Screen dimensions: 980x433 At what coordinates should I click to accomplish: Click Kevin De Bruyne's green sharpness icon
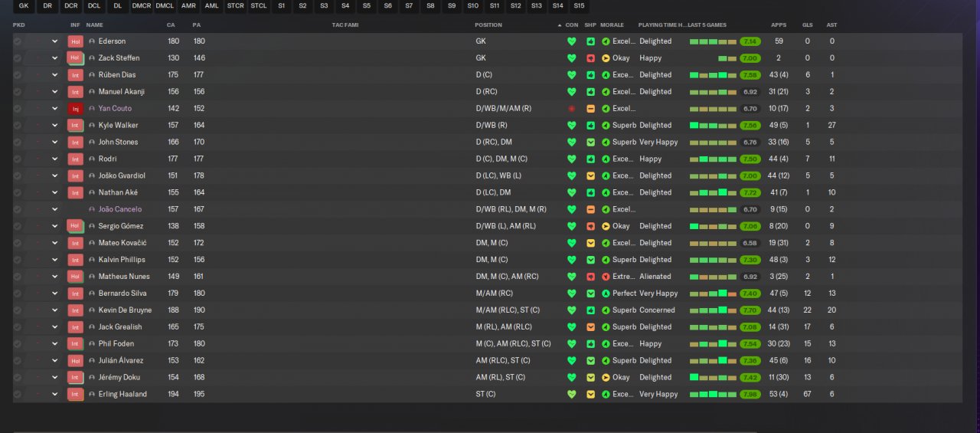click(x=590, y=310)
